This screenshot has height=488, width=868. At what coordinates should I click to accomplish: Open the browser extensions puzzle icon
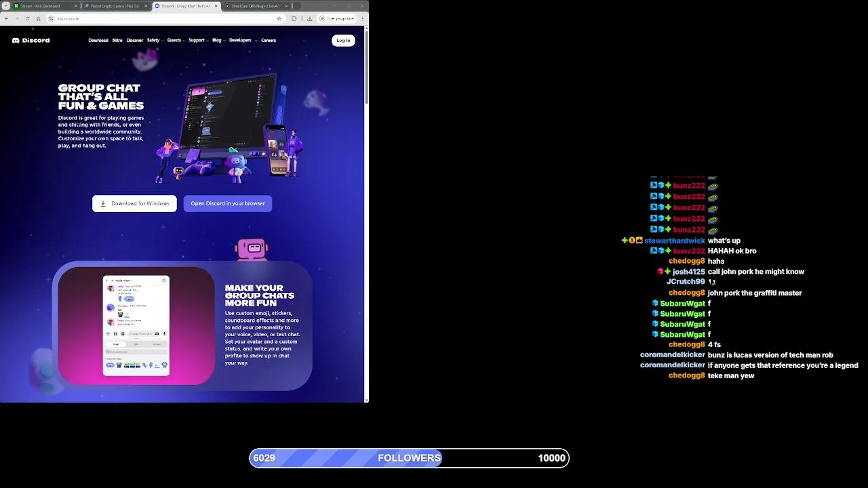(294, 18)
